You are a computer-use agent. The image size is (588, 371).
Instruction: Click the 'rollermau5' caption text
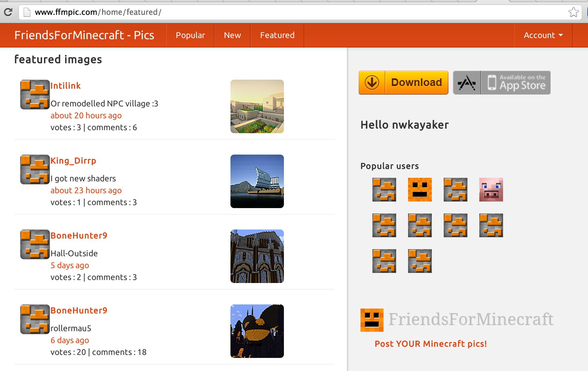[x=71, y=328]
